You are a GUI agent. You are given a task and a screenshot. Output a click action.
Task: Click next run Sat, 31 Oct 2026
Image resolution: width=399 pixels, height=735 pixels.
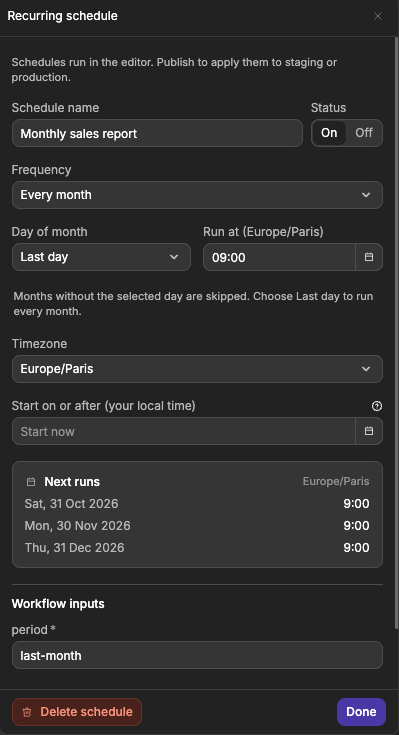71,504
